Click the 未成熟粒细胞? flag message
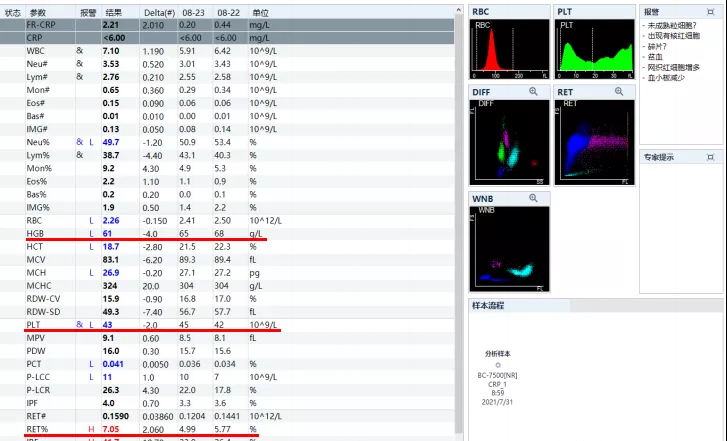The image size is (727, 441). pyautogui.click(x=672, y=26)
